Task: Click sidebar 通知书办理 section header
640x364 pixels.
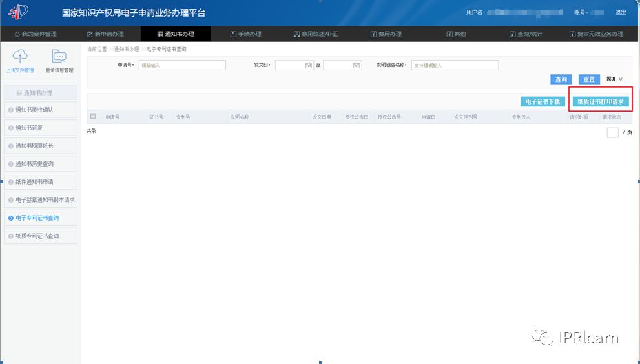Action: point(41,93)
